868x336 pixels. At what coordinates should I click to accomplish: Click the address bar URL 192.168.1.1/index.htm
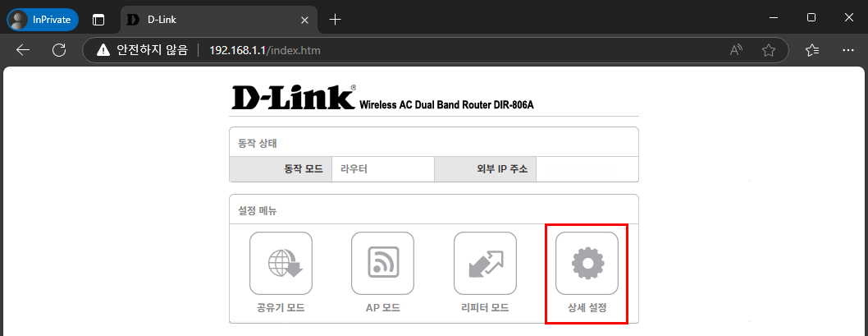point(265,50)
